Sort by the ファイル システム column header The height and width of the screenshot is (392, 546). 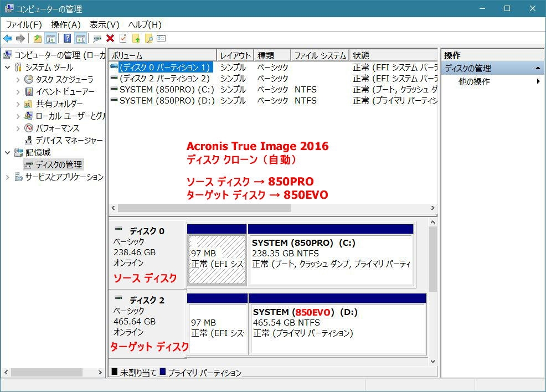click(x=320, y=55)
